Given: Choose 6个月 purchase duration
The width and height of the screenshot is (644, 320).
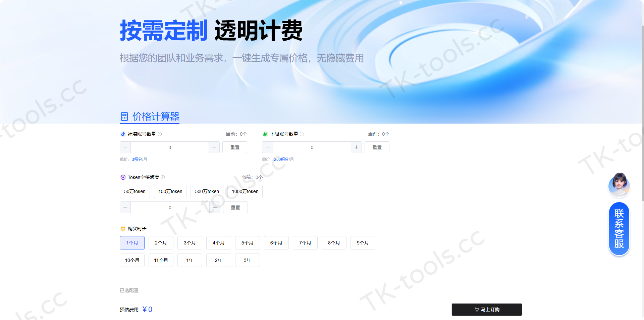Looking at the screenshot, I should pos(276,243).
